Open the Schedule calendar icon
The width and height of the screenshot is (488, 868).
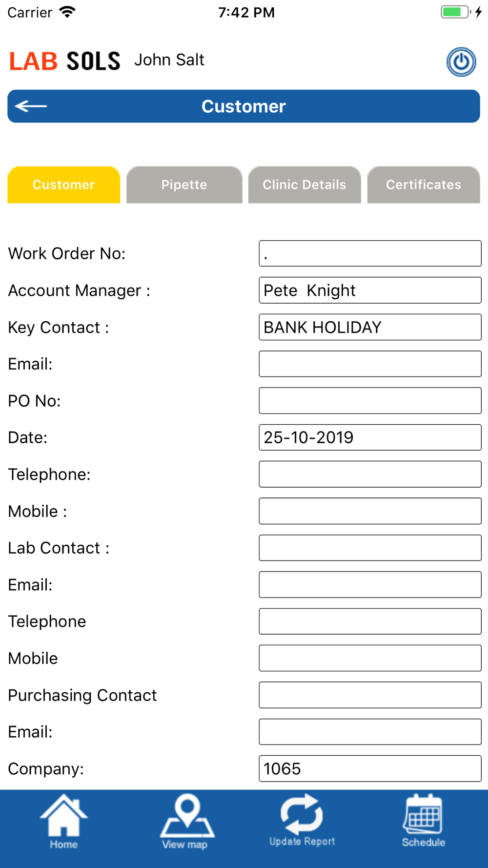click(423, 821)
